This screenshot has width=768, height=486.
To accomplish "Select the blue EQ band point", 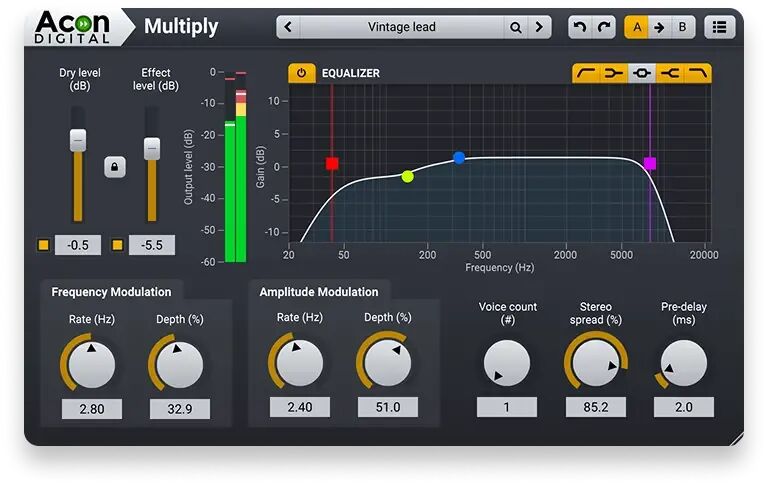I will point(459,158).
